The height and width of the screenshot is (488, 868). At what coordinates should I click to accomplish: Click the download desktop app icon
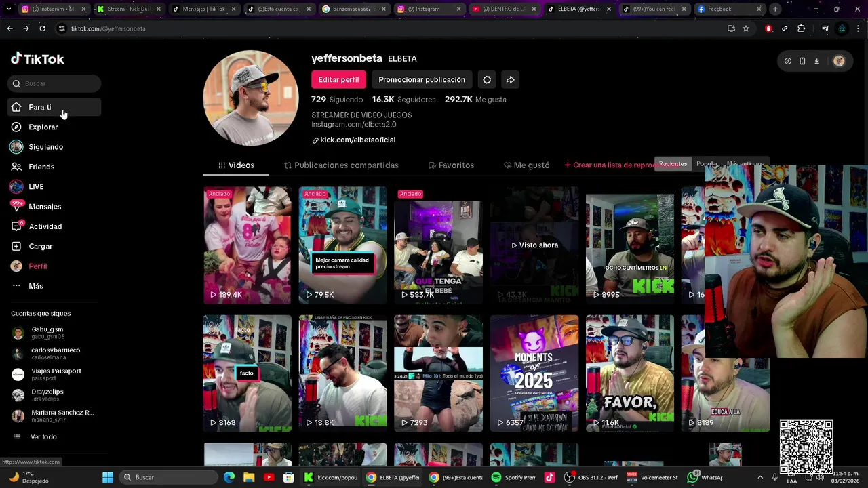[x=816, y=61]
